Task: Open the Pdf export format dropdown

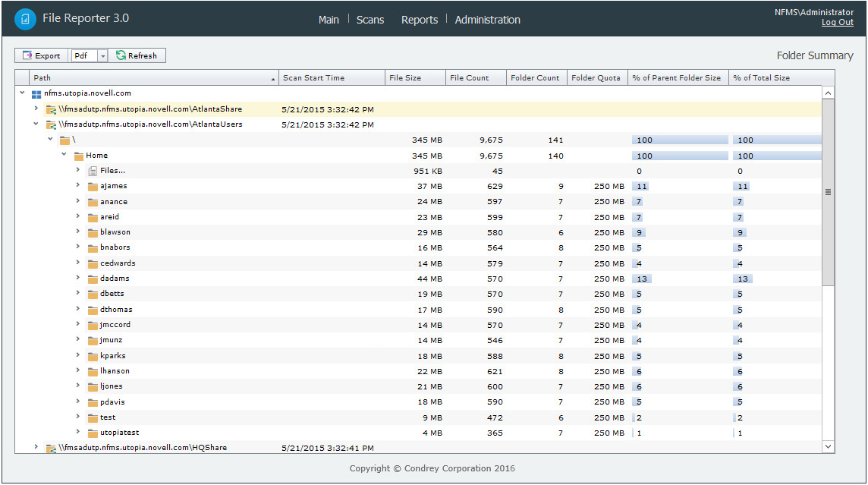Action: tap(102, 56)
